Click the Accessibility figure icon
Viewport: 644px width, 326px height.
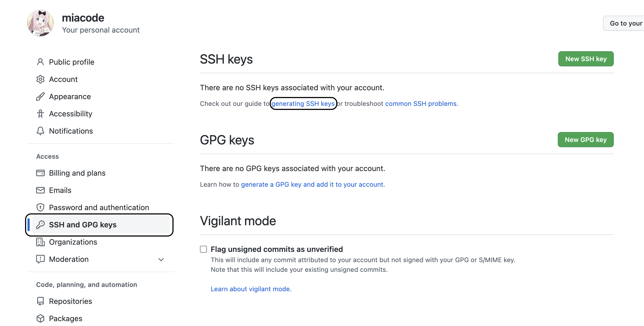[x=40, y=114]
